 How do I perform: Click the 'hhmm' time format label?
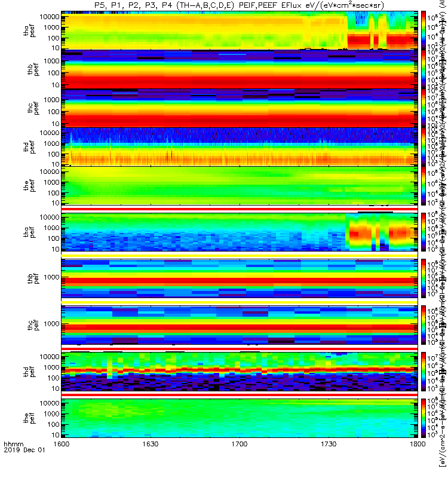[13, 444]
